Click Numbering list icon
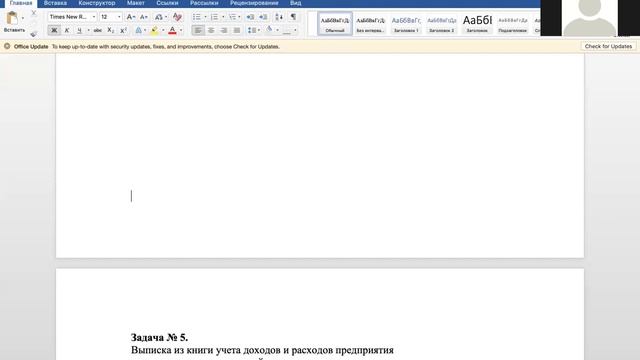Viewport: 640px width, 360px height. 214,17
